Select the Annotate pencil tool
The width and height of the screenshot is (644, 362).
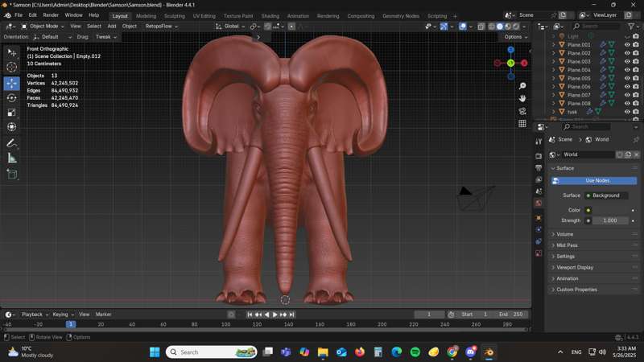(x=11, y=143)
